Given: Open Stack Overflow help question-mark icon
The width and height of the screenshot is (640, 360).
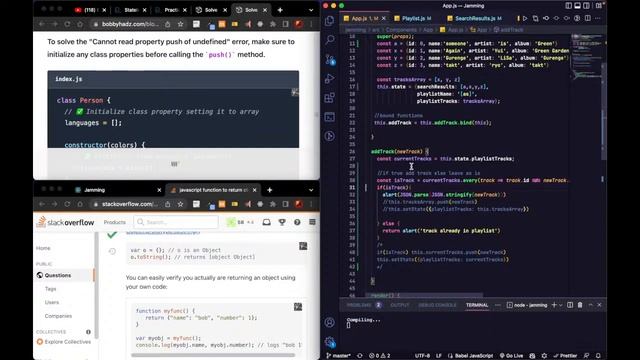Looking at the screenshot, I should pyautogui.click(x=297, y=222).
